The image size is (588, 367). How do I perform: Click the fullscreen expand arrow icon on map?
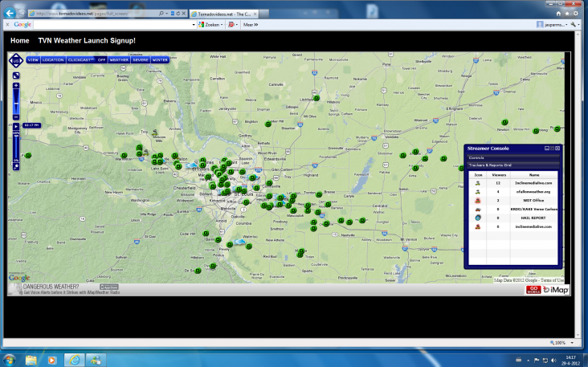(x=15, y=76)
